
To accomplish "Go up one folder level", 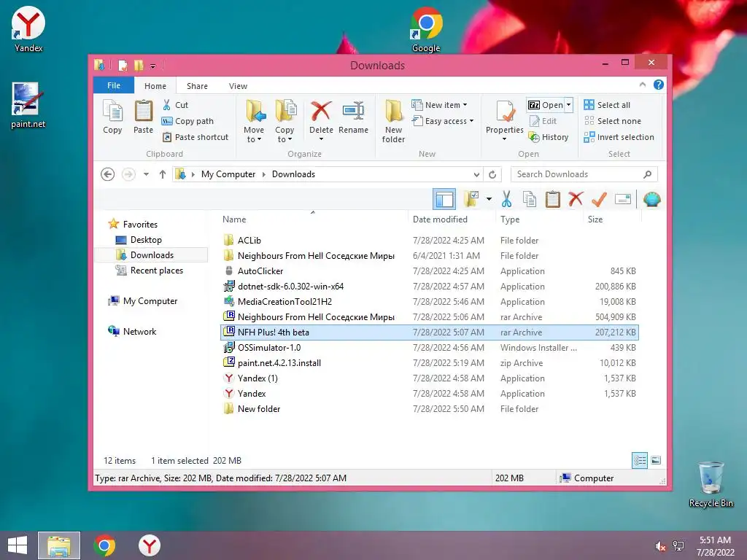I will pyautogui.click(x=163, y=174).
